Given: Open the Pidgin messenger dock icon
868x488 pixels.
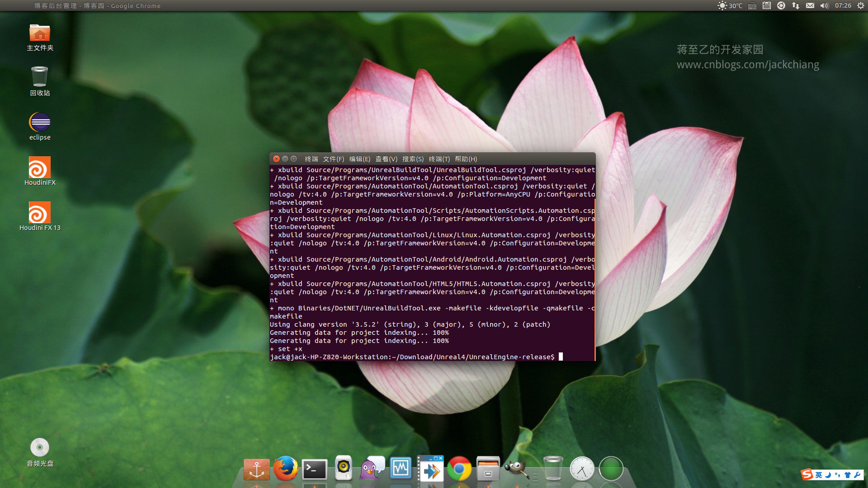Looking at the screenshot, I should [x=372, y=469].
